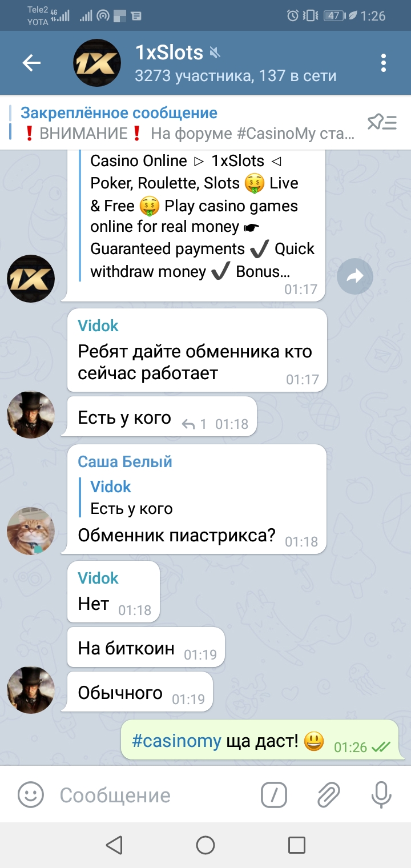
Task: Attach a file with the paperclip icon
Action: pyautogui.click(x=328, y=794)
